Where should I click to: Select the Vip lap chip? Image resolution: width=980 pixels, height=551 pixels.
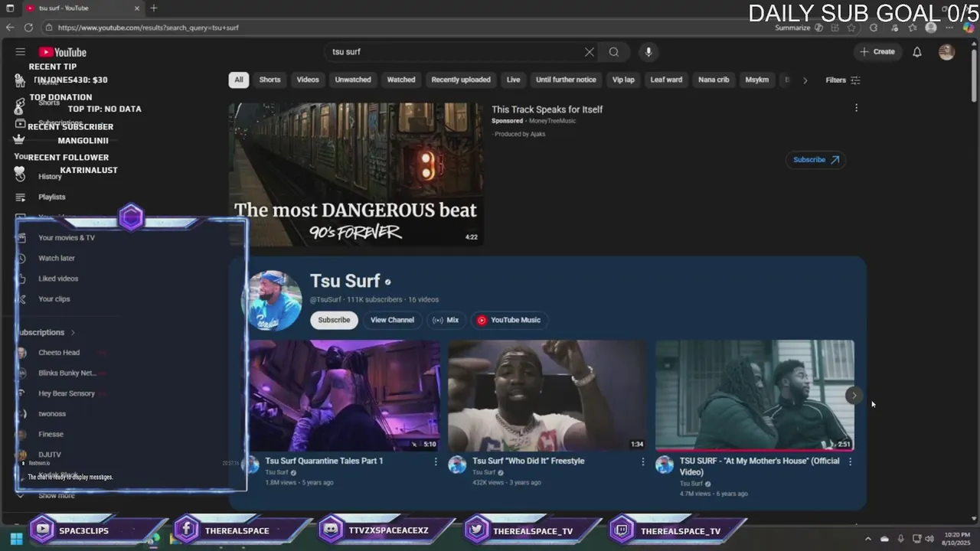623,80
